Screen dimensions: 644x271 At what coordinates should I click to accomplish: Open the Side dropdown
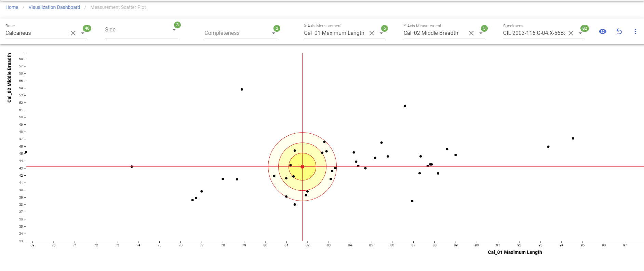point(141,30)
